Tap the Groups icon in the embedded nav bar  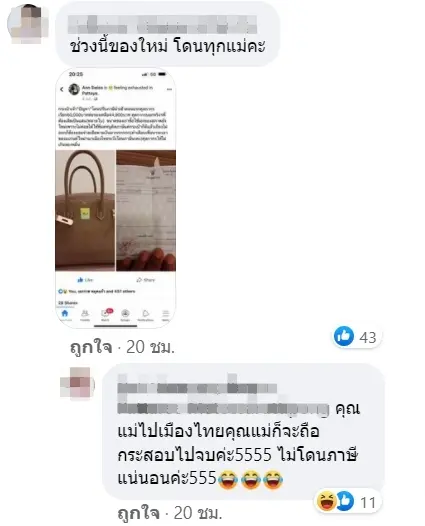pyautogui.click(x=125, y=314)
